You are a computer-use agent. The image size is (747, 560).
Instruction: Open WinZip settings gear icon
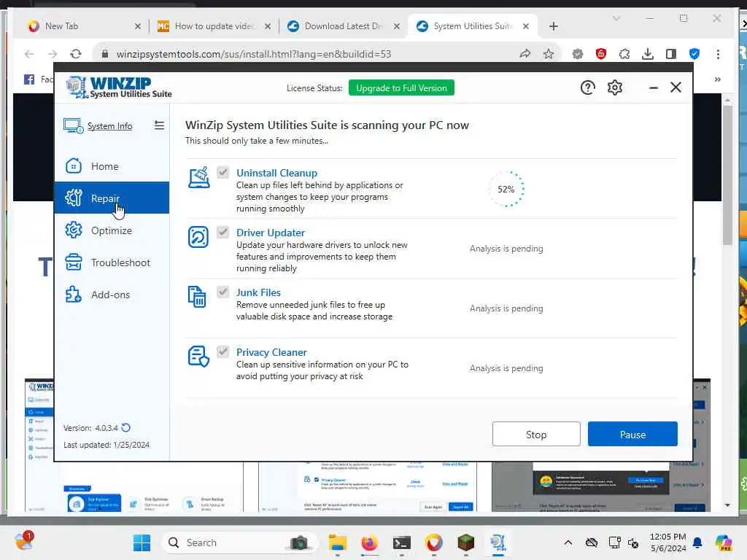pos(614,87)
